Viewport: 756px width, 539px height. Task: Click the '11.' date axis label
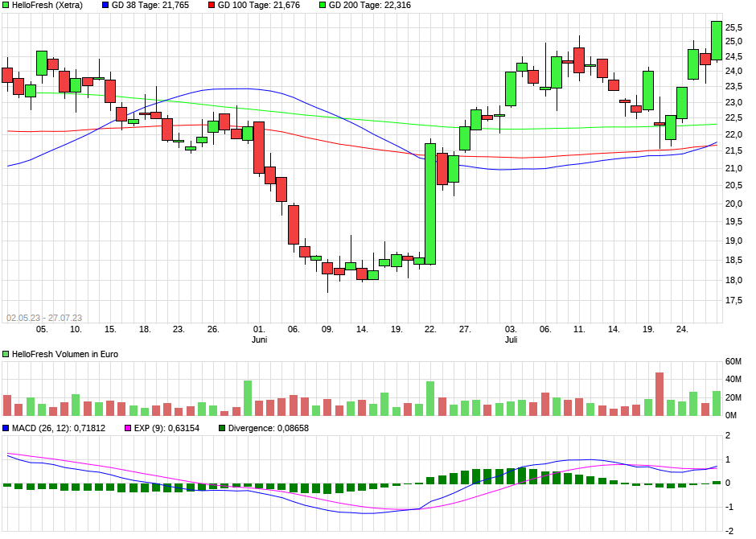point(579,329)
